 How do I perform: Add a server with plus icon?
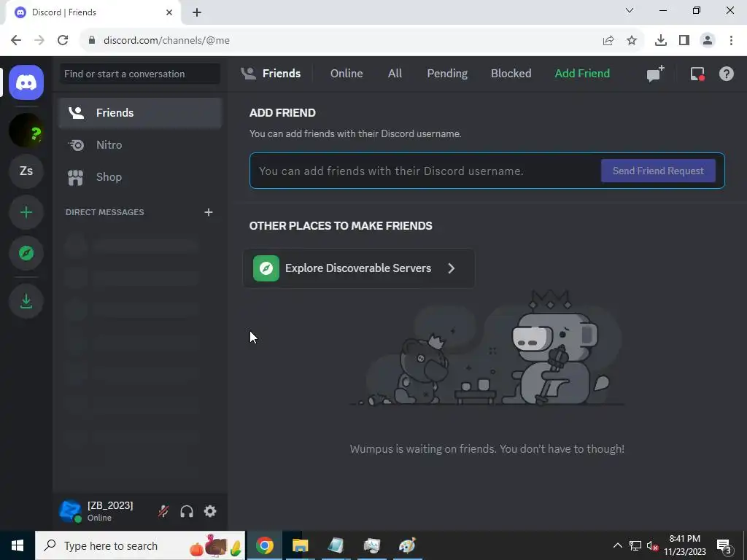tap(26, 212)
